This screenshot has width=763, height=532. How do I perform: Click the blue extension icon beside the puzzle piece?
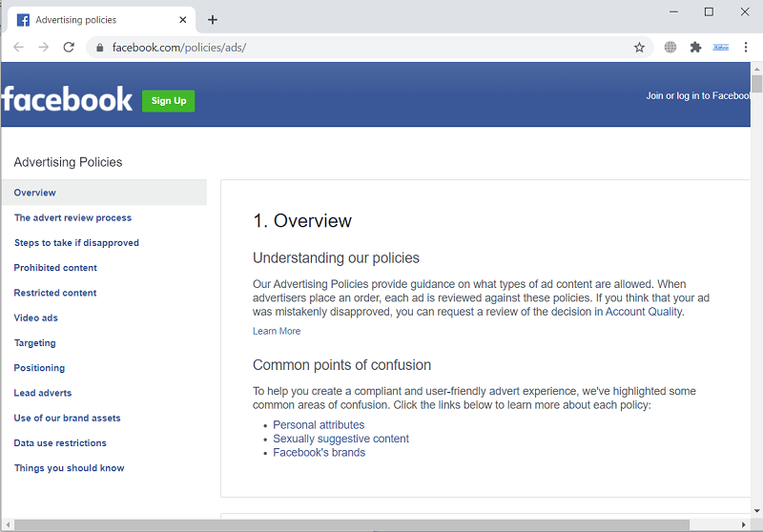coord(721,47)
